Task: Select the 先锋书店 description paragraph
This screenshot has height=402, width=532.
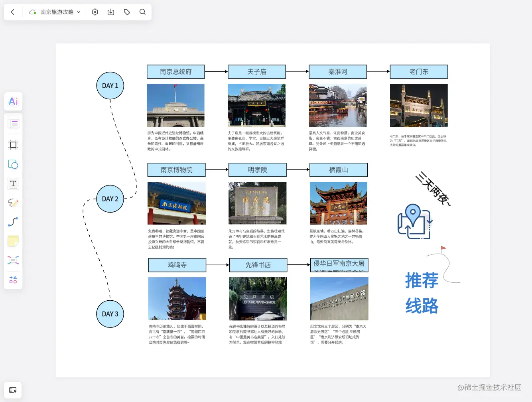Action: pyautogui.click(x=258, y=334)
